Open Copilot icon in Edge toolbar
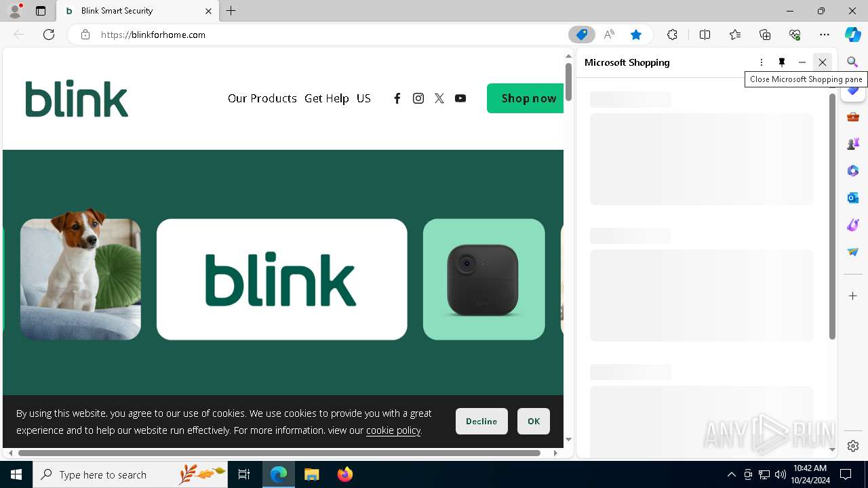The height and width of the screenshot is (488, 868). [x=853, y=35]
